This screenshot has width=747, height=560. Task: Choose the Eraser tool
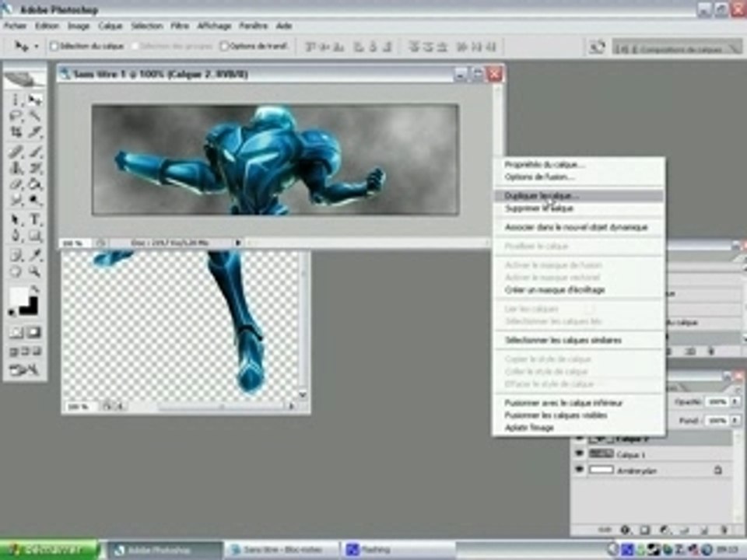coord(16,184)
